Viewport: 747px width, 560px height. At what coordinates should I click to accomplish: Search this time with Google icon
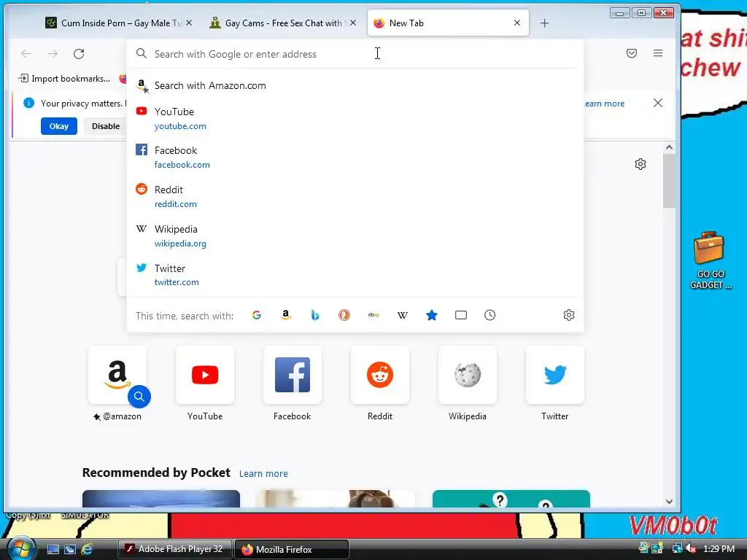click(257, 315)
